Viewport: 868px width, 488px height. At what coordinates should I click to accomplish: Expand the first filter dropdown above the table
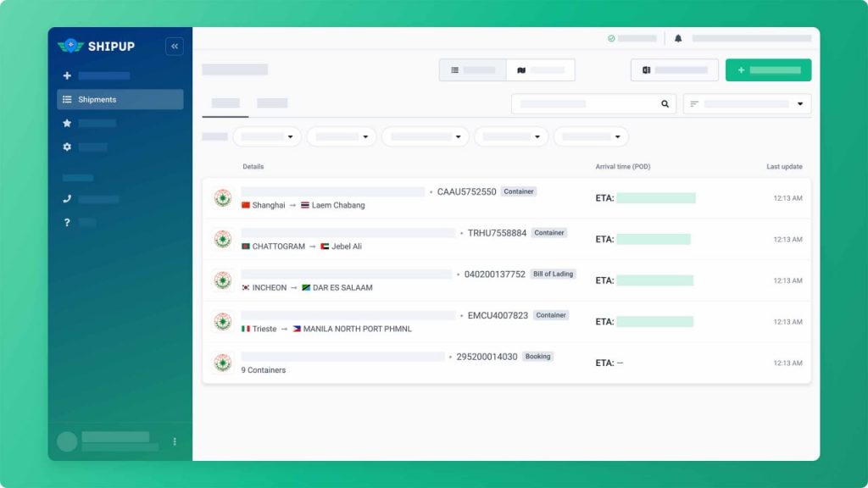[x=269, y=136]
